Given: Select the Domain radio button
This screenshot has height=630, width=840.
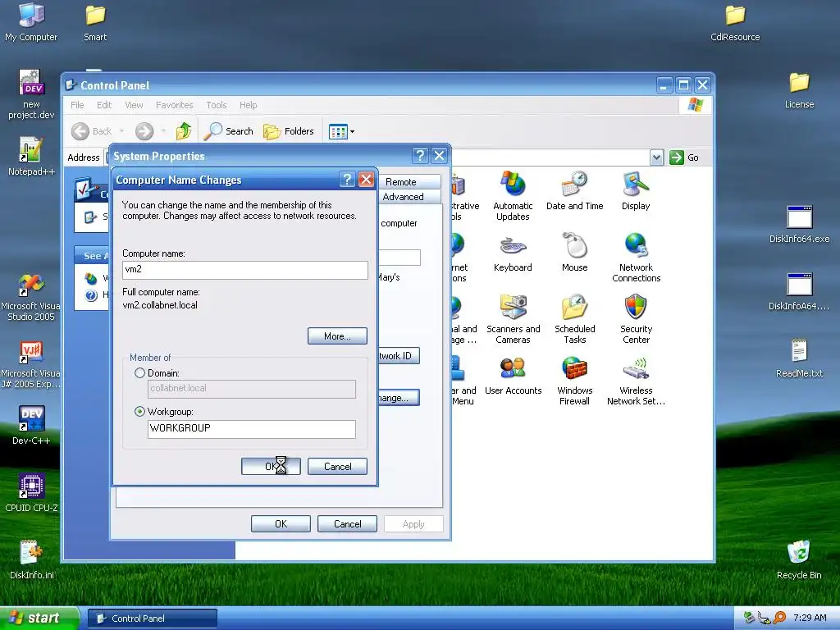Looking at the screenshot, I should coord(139,373).
